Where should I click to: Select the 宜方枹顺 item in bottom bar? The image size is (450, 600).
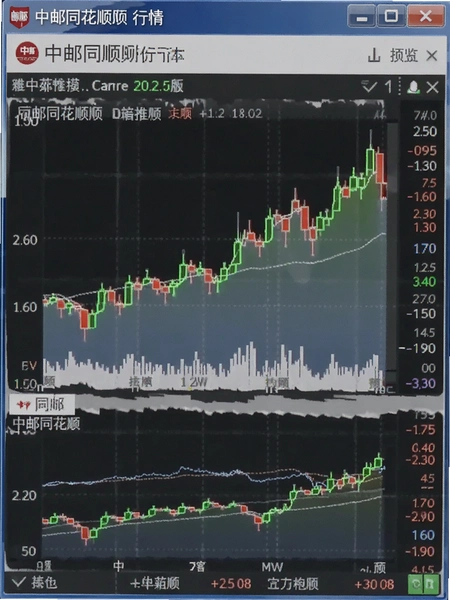tap(293, 584)
